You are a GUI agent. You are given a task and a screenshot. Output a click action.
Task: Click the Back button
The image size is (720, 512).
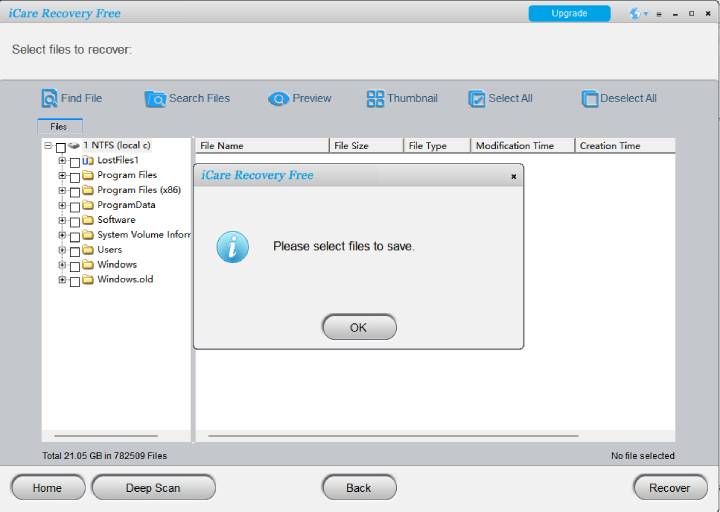coord(359,488)
